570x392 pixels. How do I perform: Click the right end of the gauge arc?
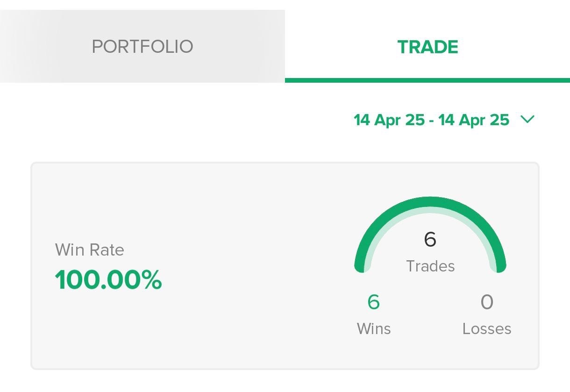(x=499, y=266)
